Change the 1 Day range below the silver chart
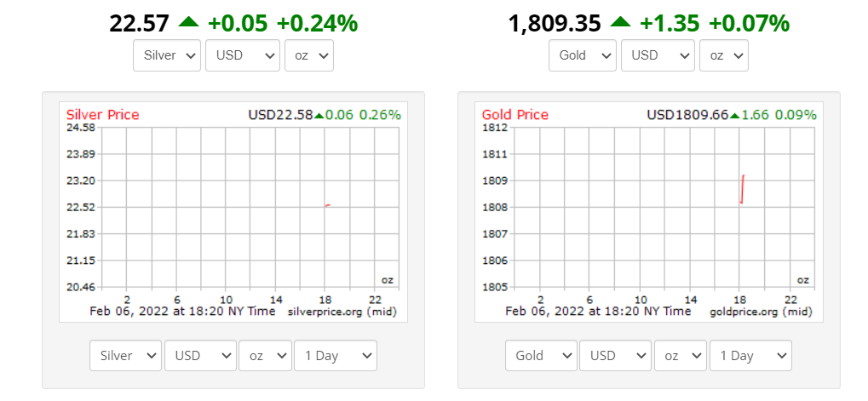The height and width of the screenshot is (401, 868). click(x=335, y=356)
